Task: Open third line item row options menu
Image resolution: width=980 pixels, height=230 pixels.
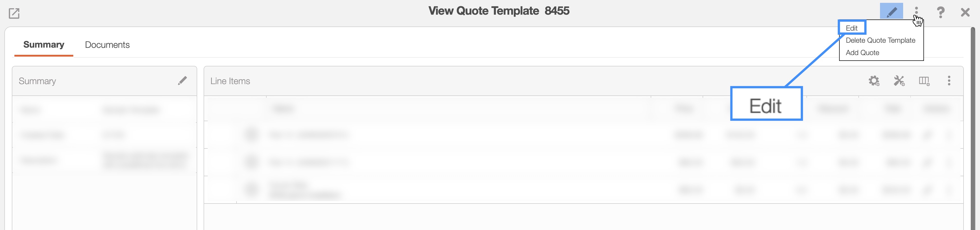Action: click(950, 190)
